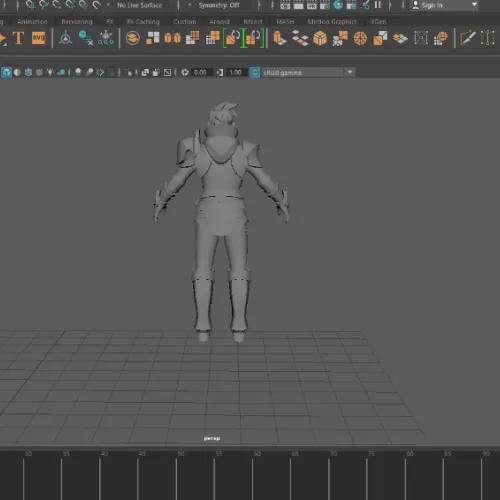Screen dimensions: 500x500
Task: Select the Type tool T icon
Action: (x=18, y=38)
